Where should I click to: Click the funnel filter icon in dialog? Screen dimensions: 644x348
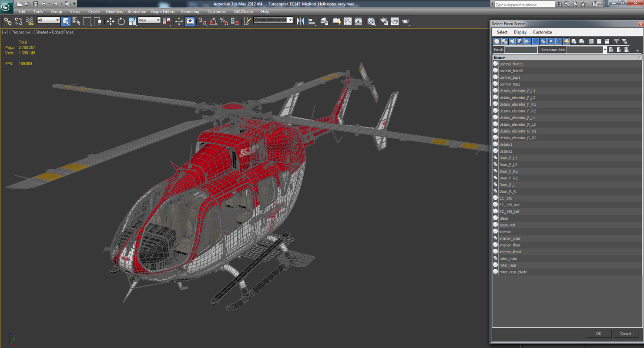617,41
